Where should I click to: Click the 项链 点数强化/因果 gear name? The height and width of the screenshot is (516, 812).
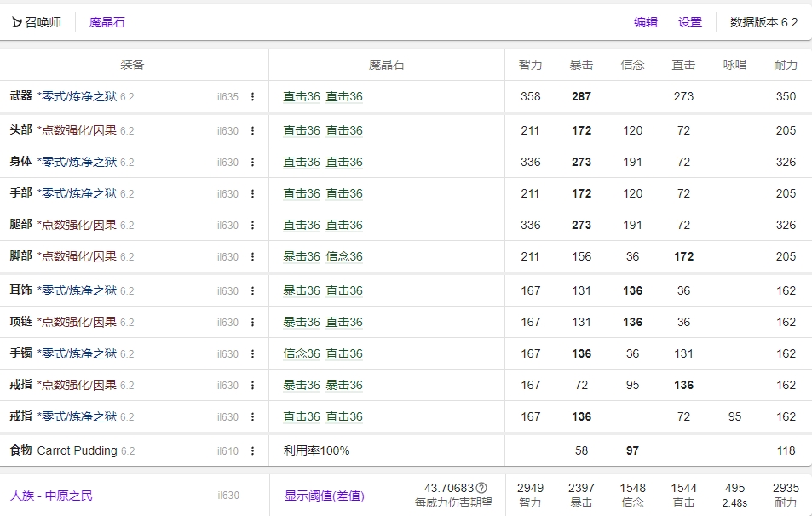[x=77, y=322]
